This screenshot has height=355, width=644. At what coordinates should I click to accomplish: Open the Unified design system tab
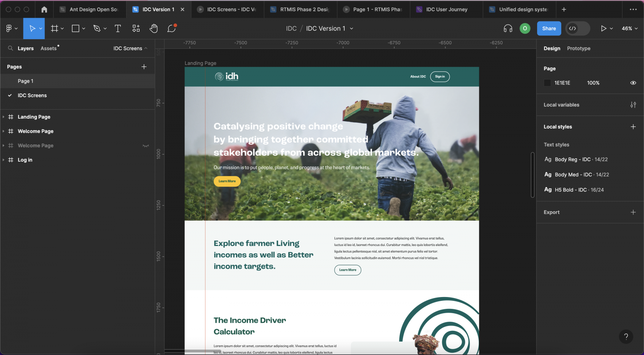click(519, 10)
